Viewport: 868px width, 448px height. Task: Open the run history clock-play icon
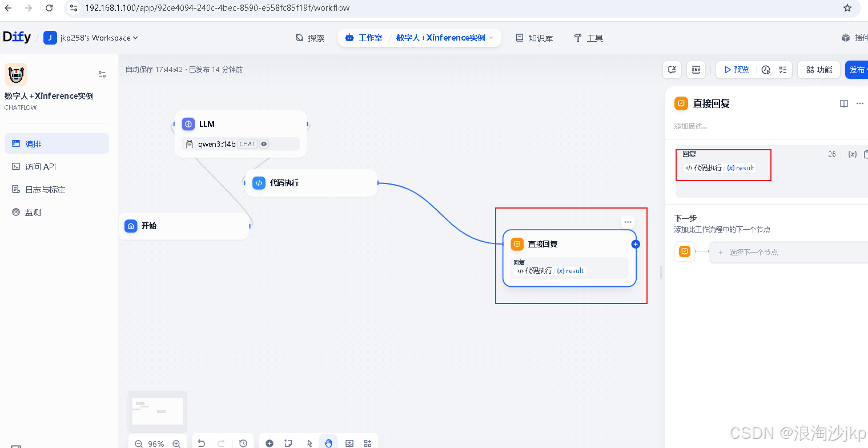tap(766, 70)
